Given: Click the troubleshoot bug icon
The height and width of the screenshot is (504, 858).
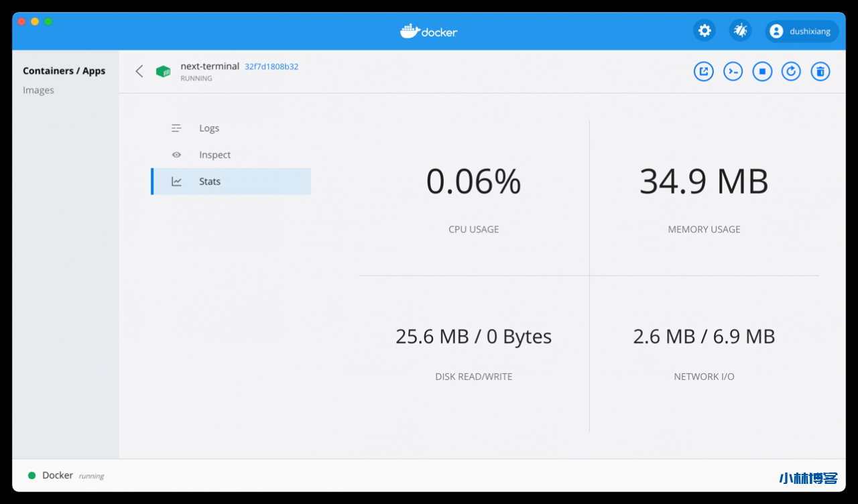Looking at the screenshot, I should [740, 31].
